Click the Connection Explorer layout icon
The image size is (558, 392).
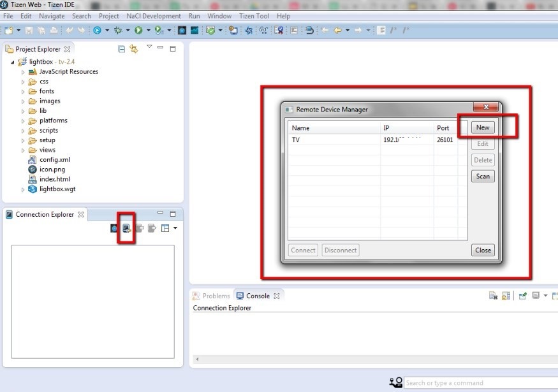(x=165, y=228)
